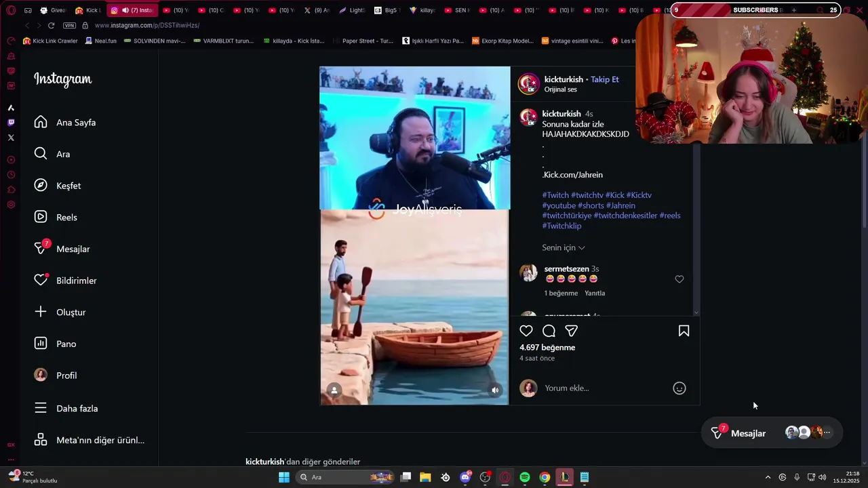
Task: Click the comment bubble icon under post
Action: 549,331
